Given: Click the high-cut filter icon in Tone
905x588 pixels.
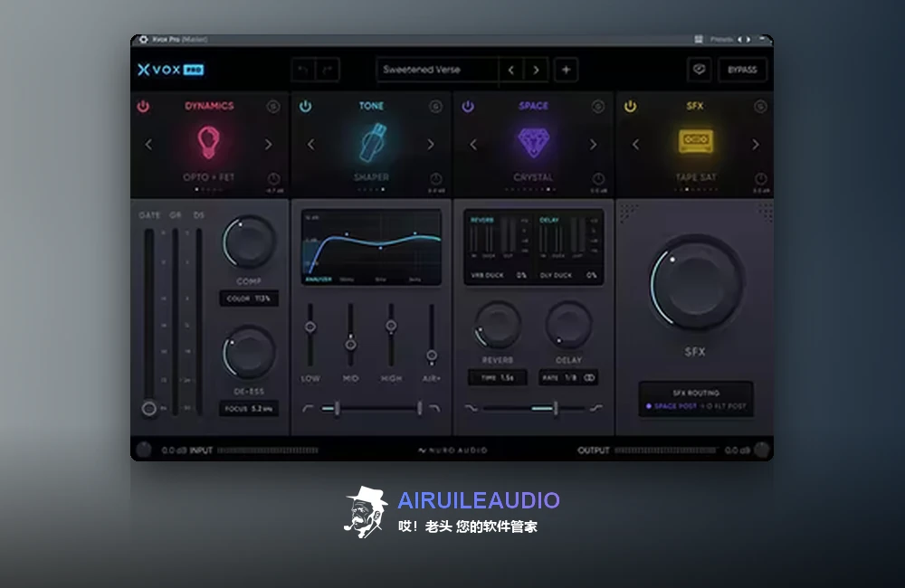Looking at the screenshot, I should pyautogui.click(x=434, y=409).
